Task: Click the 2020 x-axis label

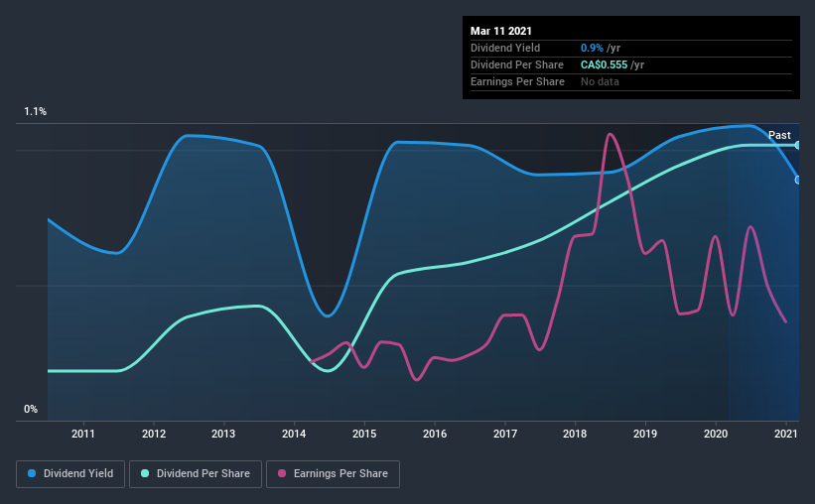Action: (x=716, y=434)
